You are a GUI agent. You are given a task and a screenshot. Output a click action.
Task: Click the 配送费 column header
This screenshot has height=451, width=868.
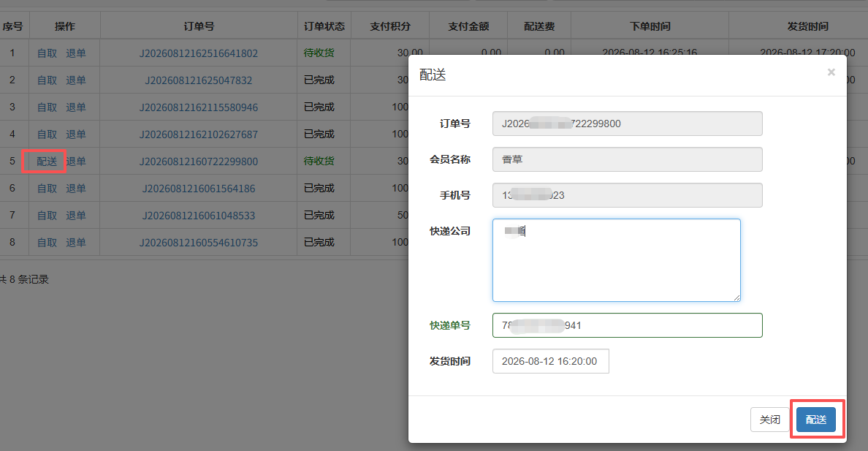point(539,26)
